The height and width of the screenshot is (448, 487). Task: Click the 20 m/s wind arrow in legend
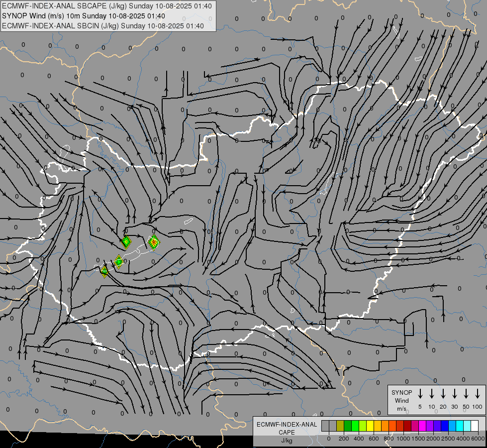pyautogui.click(x=443, y=393)
